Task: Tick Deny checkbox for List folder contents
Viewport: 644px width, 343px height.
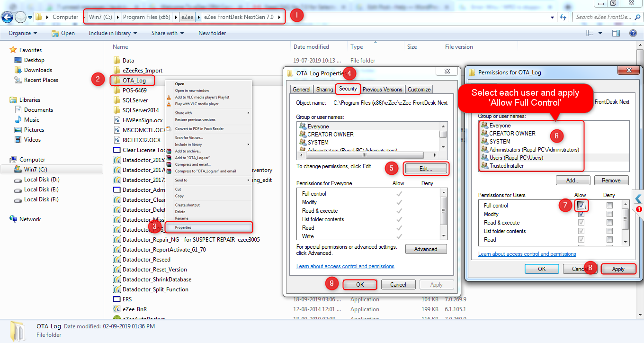Action: click(609, 231)
